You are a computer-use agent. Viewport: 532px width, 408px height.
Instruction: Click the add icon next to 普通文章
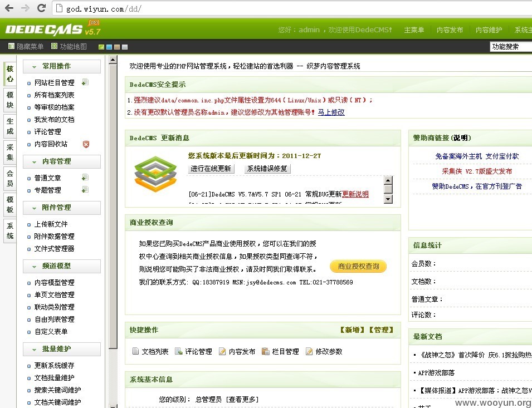click(85, 178)
